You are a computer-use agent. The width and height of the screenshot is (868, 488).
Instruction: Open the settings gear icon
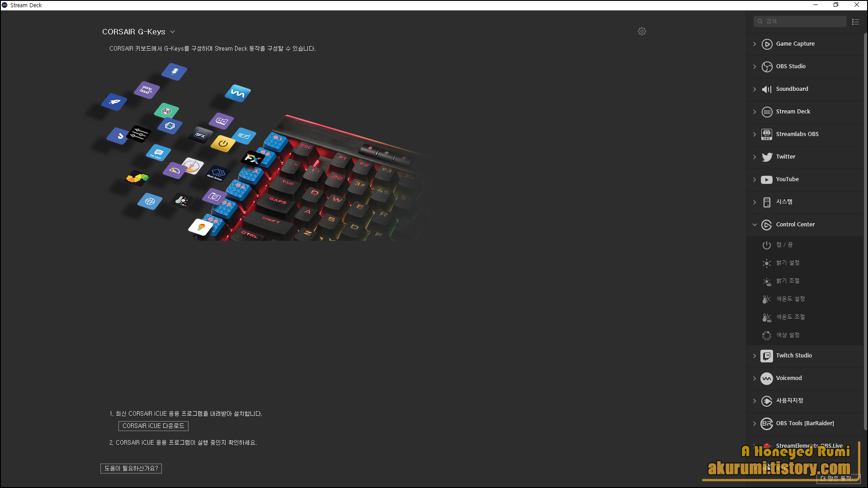(x=642, y=31)
